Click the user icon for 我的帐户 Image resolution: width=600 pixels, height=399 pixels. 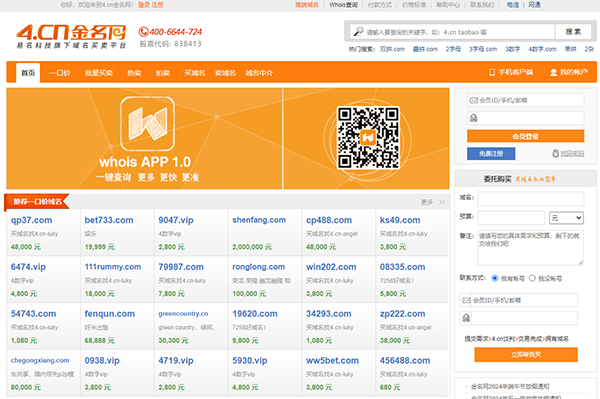click(553, 72)
